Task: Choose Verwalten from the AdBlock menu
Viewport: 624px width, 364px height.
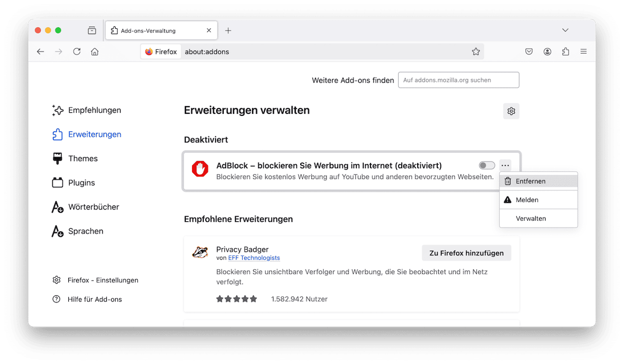Action: pos(538,218)
